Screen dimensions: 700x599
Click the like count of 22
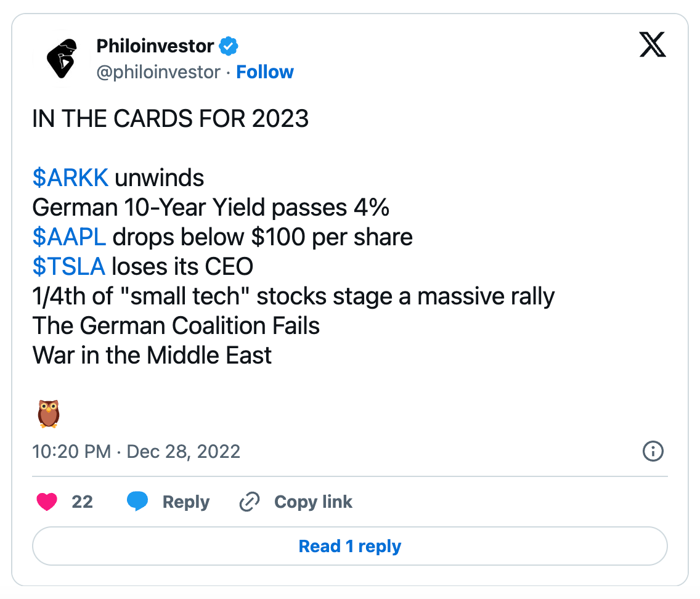[82, 502]
